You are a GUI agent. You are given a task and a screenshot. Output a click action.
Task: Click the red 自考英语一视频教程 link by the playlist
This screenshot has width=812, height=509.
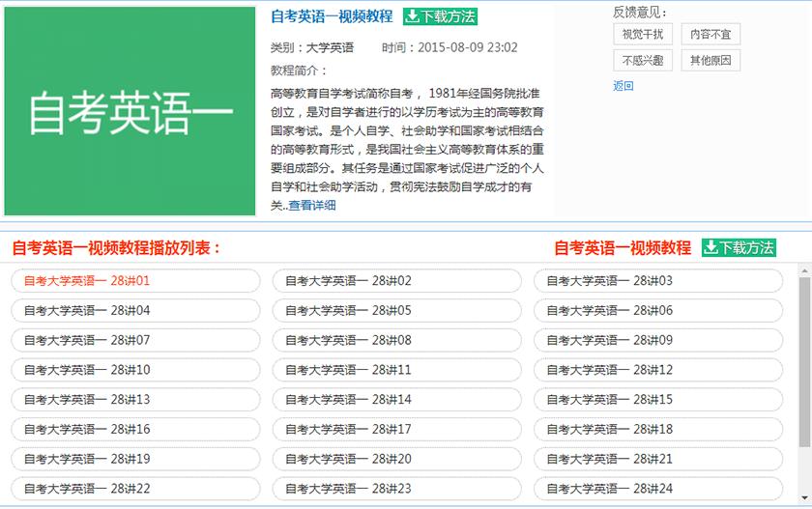(x=623, y=248)
